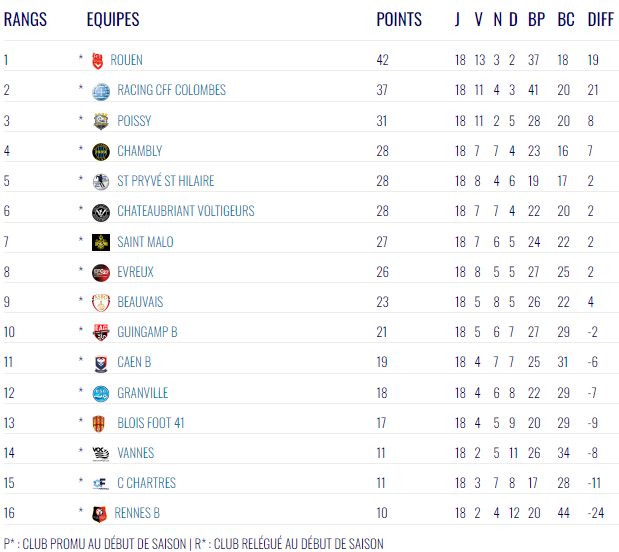This screenshot has width=619, height=552.
Task: Open the Chateaubriant Voltigeurs team link
Action: [x=186, y=211]
